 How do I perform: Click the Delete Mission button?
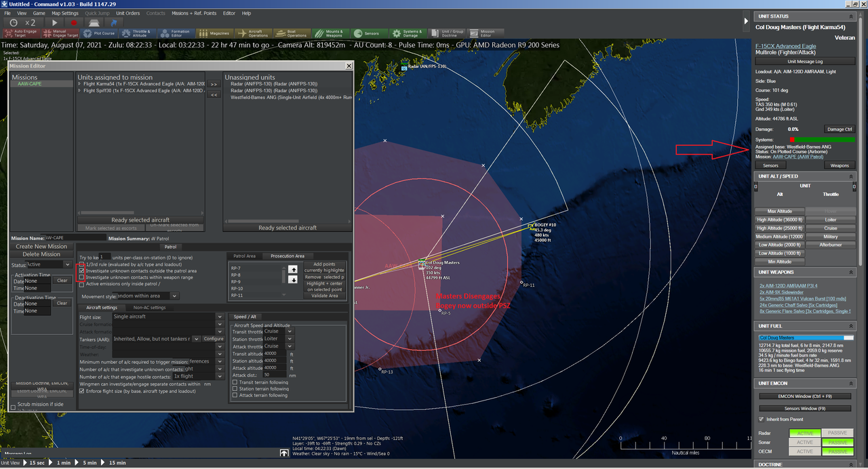(x=41, y=254)
